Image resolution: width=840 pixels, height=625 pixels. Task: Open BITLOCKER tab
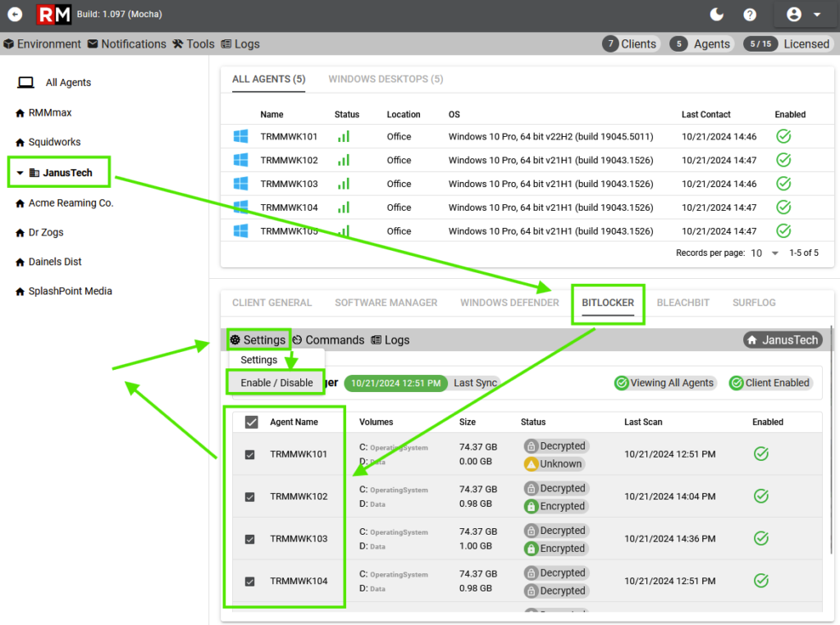[608, 303]
